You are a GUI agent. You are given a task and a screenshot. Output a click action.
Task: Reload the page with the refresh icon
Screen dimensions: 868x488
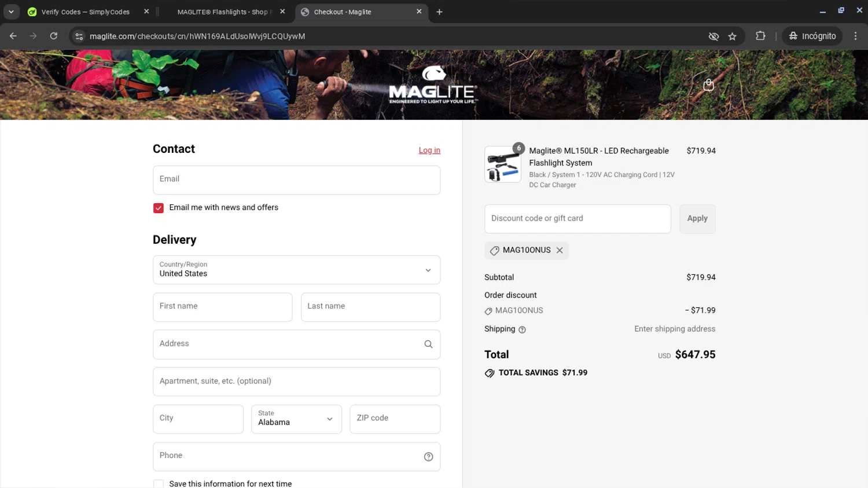click(54, 36)
